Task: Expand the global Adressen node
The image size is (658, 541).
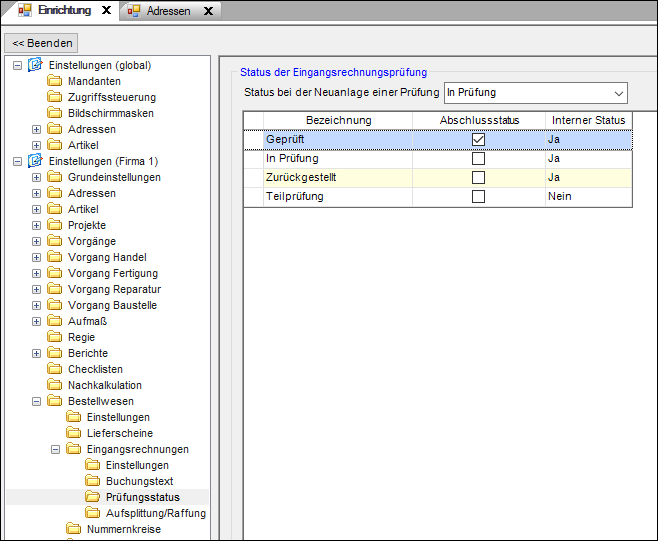Action: 37,129
